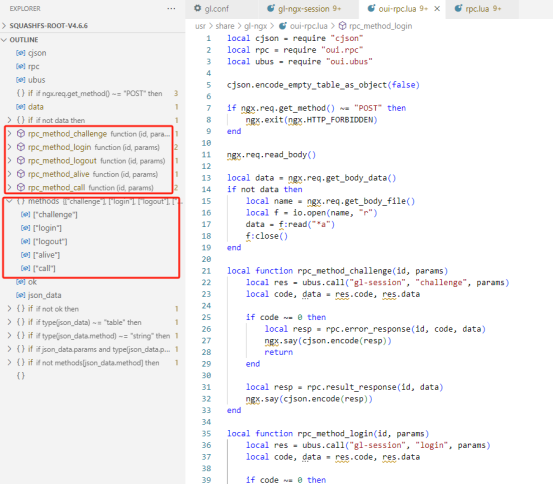
Task: Select ["alive"] entry under methods
Action: pyautogui.click(x=46, y=255)
